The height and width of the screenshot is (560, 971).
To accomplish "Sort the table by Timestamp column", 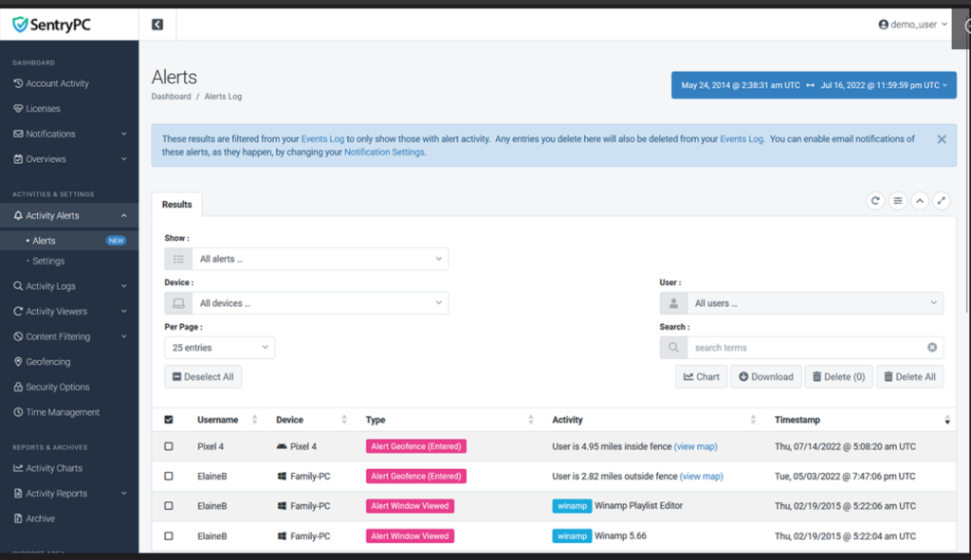I will click(x=861, y=420).
